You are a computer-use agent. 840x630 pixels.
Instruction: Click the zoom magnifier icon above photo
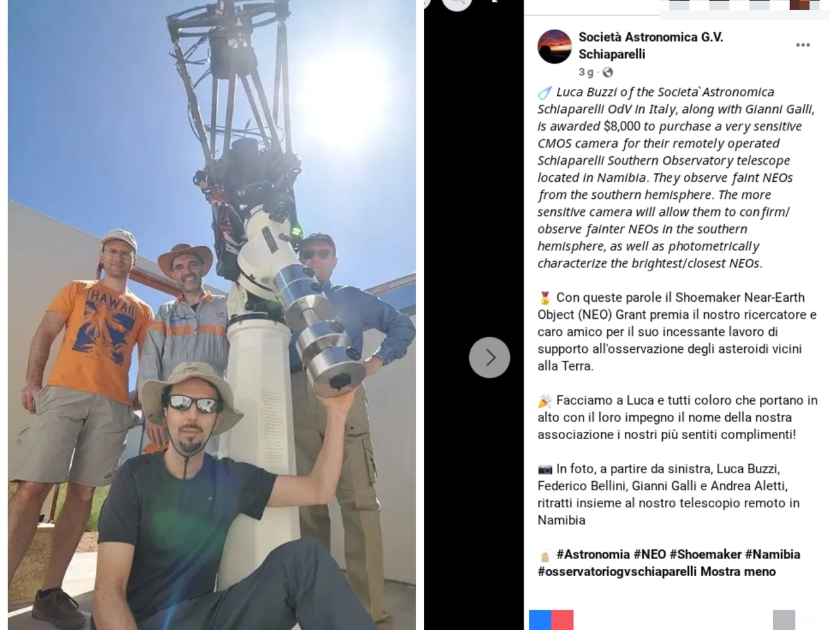pyautogui.click(x=457, y=3)
